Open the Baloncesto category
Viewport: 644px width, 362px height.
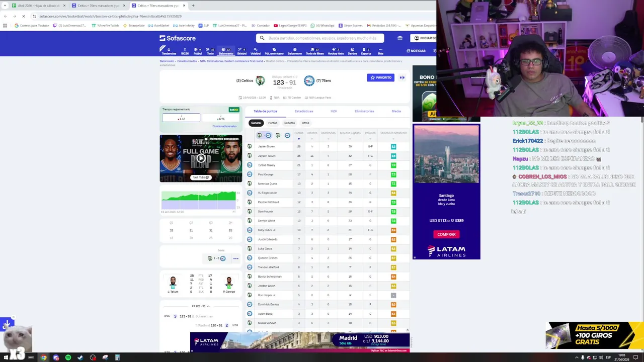coord(226,51)
